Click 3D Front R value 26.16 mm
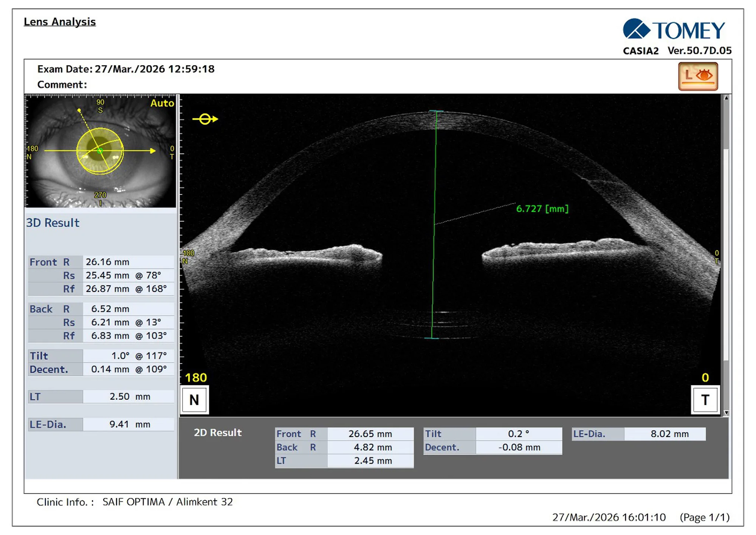 [129, 262]
